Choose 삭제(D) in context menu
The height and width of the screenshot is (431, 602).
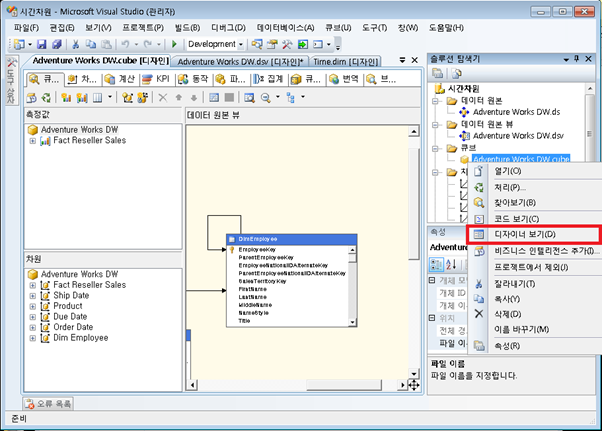click(x=535, y=314)
